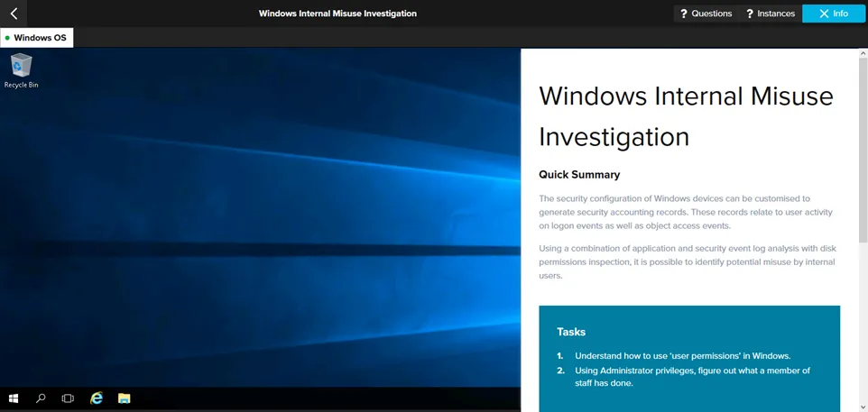
Task: Click the green status dot on Windows OS tab
Action: (8, 38)
